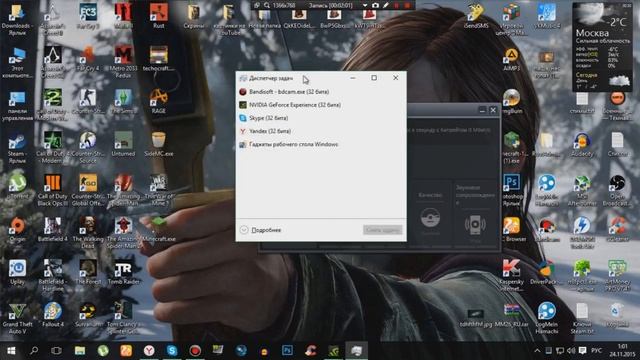
Task: Open Bandicam recording bar dropdown arrow
Action: coord(365,5)
